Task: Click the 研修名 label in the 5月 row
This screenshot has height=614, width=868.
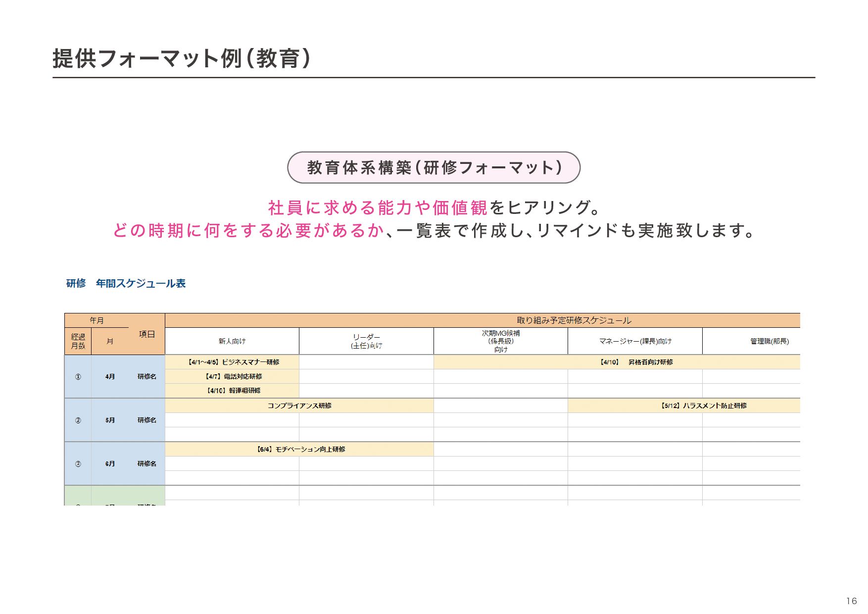Action: coord(146,420)
